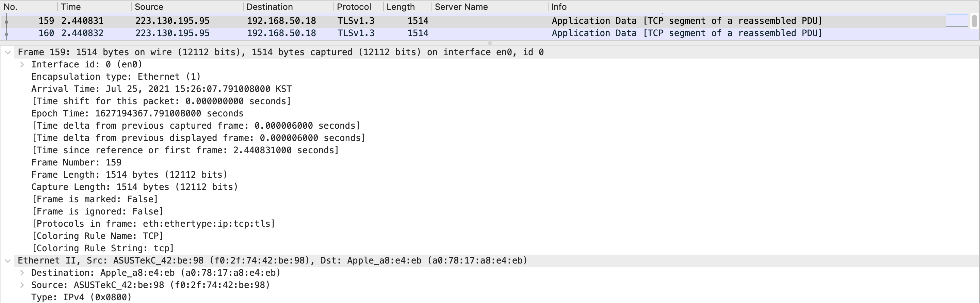Collapse the Ethernet II tree section
Screen dimensions: 980x303
pyautogui.click(x=7, y=261)
